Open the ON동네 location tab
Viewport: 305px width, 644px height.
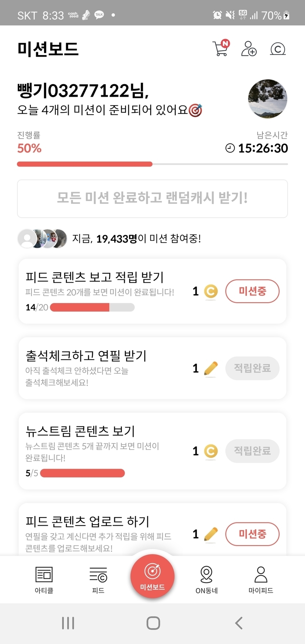207,579
